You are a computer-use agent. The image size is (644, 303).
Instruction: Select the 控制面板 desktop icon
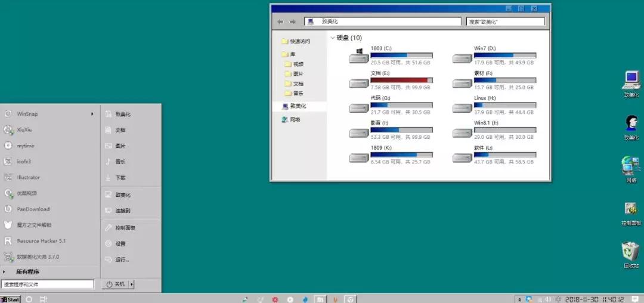point(630,209)
